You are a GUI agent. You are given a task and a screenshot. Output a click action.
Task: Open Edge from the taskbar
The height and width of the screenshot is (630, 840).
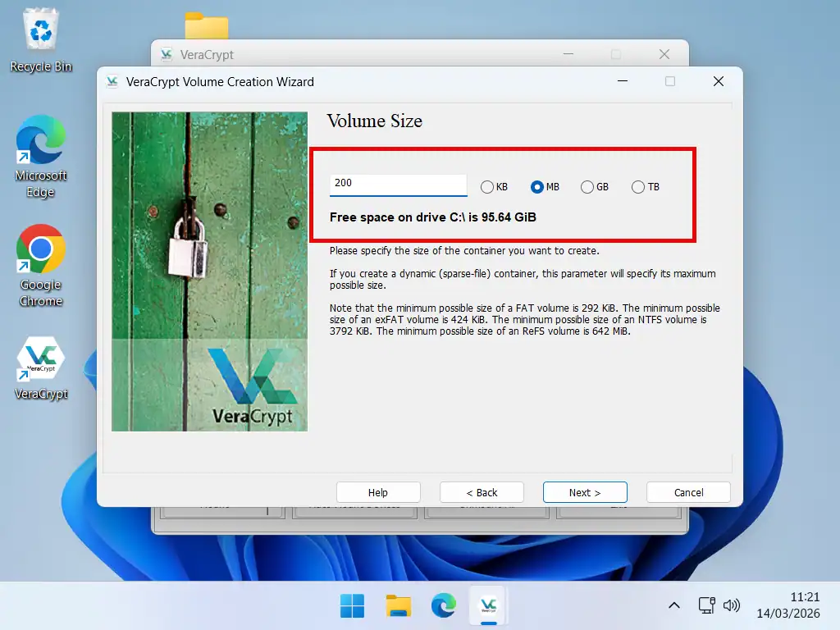[x=443, y=605]
